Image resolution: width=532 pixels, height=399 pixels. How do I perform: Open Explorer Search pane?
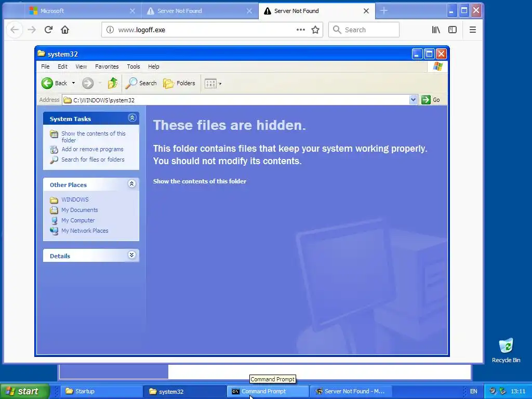[141, 83]
